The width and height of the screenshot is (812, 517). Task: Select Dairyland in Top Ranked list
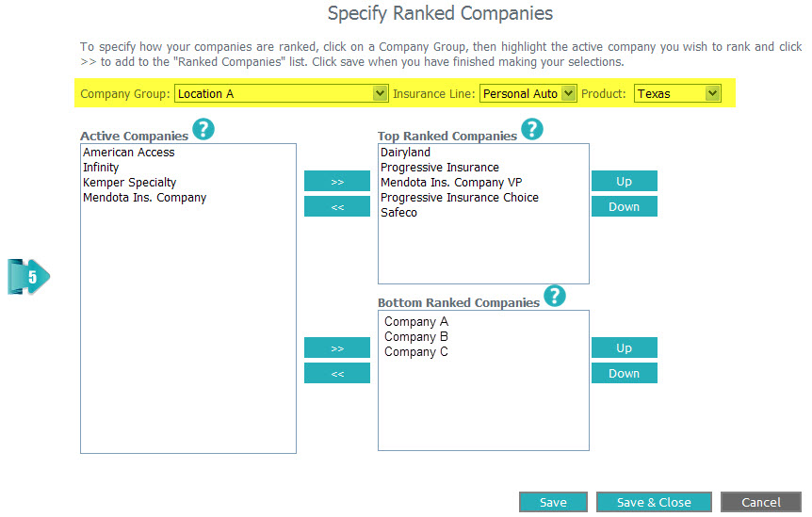point(405,153)
